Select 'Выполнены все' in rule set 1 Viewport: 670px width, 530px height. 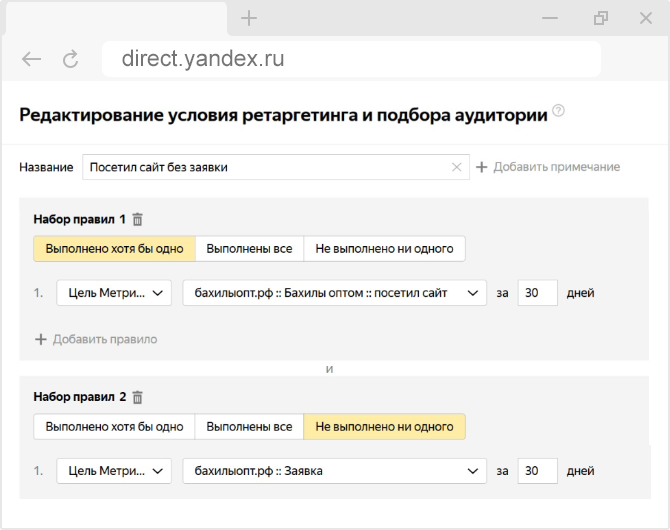click(x=249, y=248)
